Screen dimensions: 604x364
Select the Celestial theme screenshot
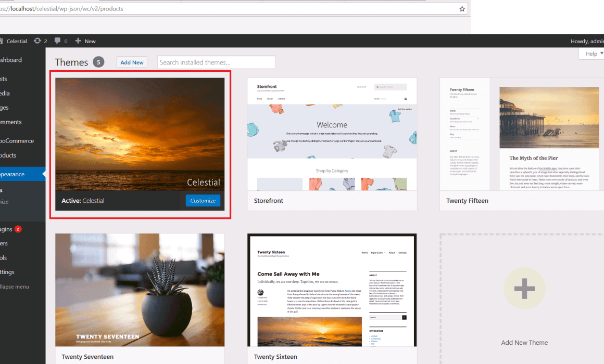[140, 134]
